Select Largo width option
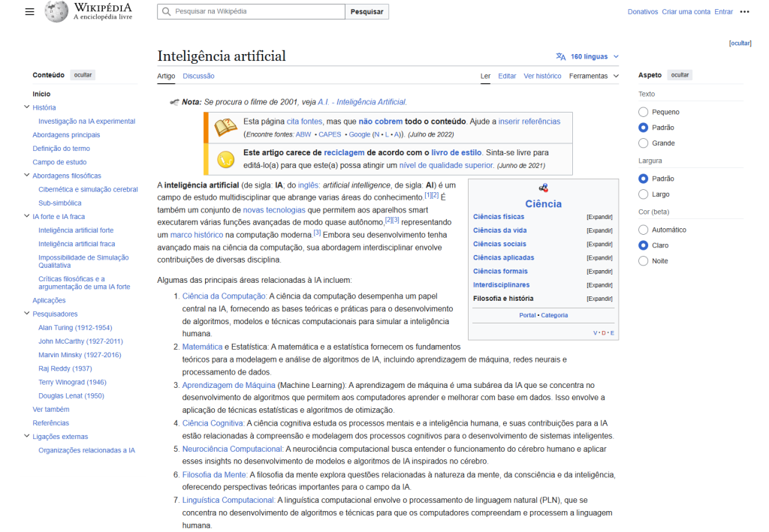Viewport: 769px width, 532px height. click(644, 194)
